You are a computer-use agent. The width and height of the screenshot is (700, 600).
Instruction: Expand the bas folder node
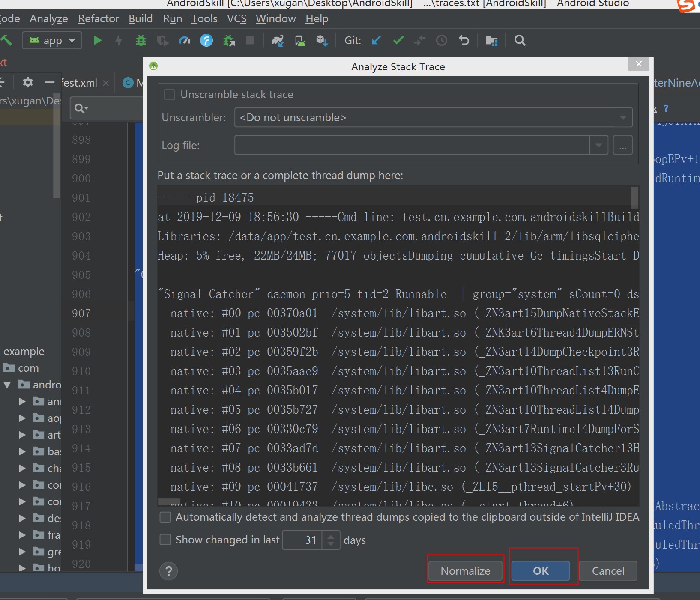click(22, 451)
